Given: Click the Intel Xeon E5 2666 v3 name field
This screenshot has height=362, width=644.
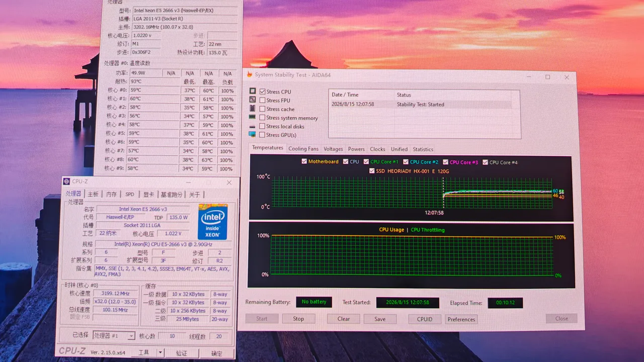Looking at the screenshot, I should [x=143, y=209].
